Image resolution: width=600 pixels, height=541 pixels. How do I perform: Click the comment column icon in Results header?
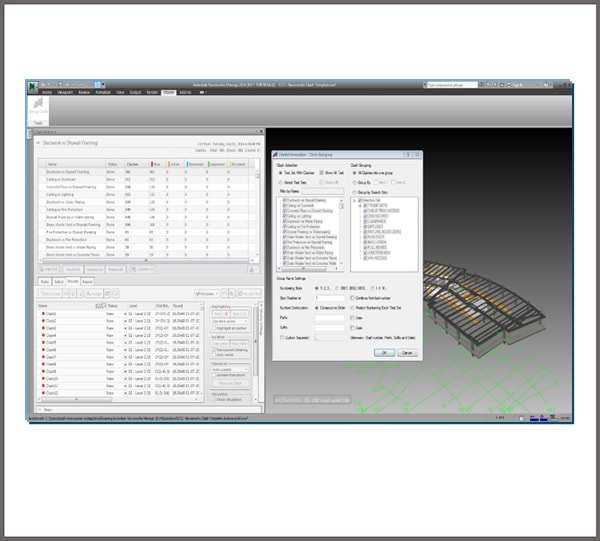click(103, 306)
